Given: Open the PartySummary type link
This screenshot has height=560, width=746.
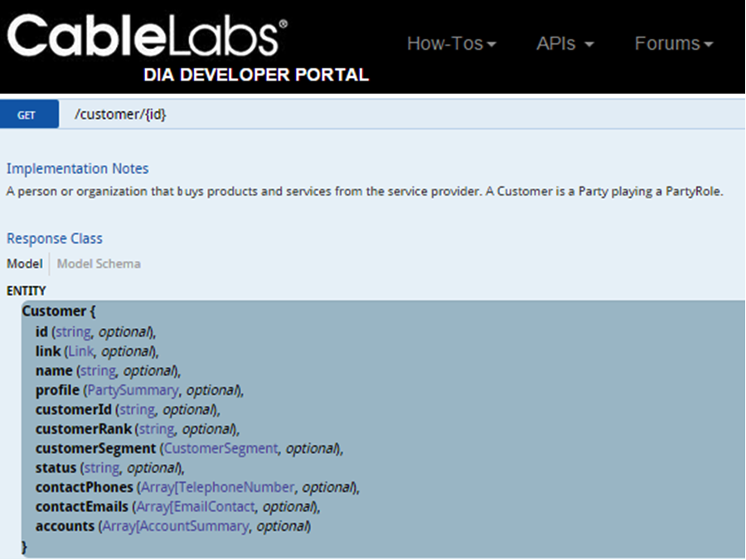Looking at the screenshot, I should click(x=133, y=389).
